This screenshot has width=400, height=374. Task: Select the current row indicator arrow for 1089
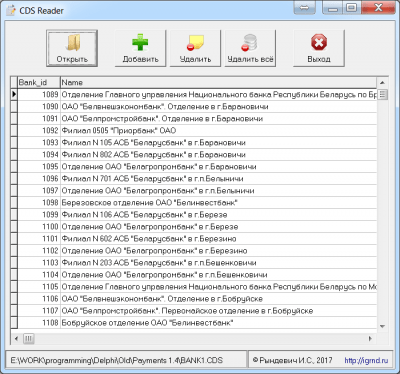click(14, 95)
